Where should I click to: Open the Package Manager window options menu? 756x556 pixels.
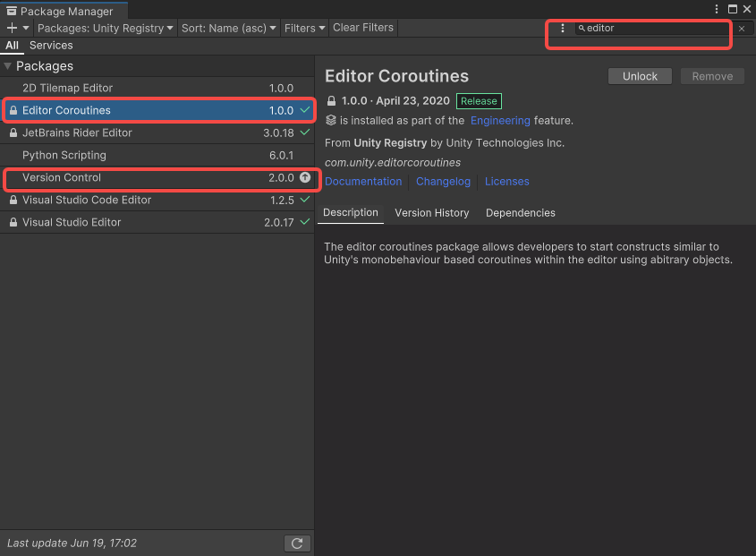tap(717, 9)
